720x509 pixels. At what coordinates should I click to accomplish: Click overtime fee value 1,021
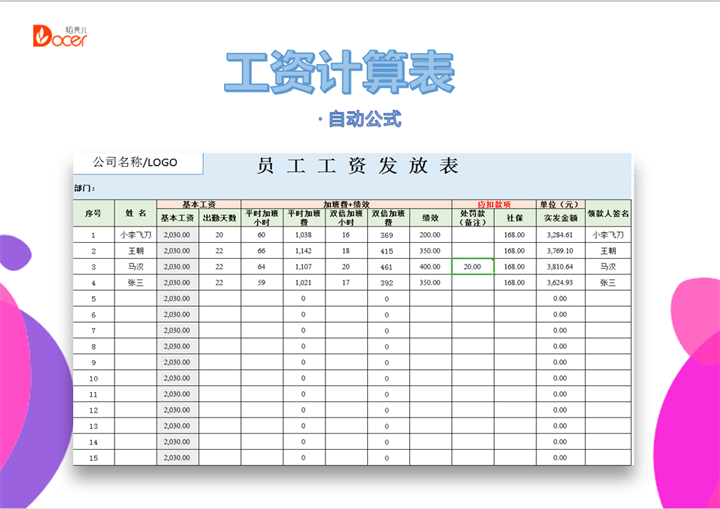click(x=304, y=283)
